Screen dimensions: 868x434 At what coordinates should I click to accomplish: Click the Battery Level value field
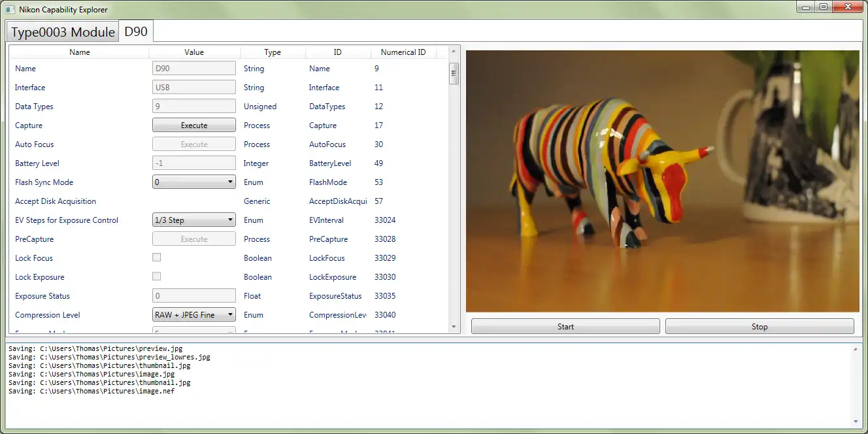(194, 163)
